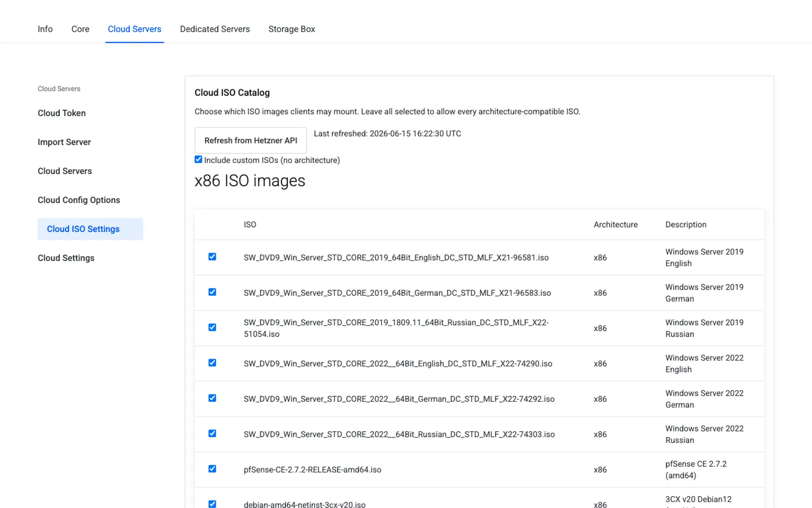Click the pfSense CE 2.7.2 (amd64) description
Viewport: 812px width, 508px height.
pyautogui.click(x=696, y=470)
